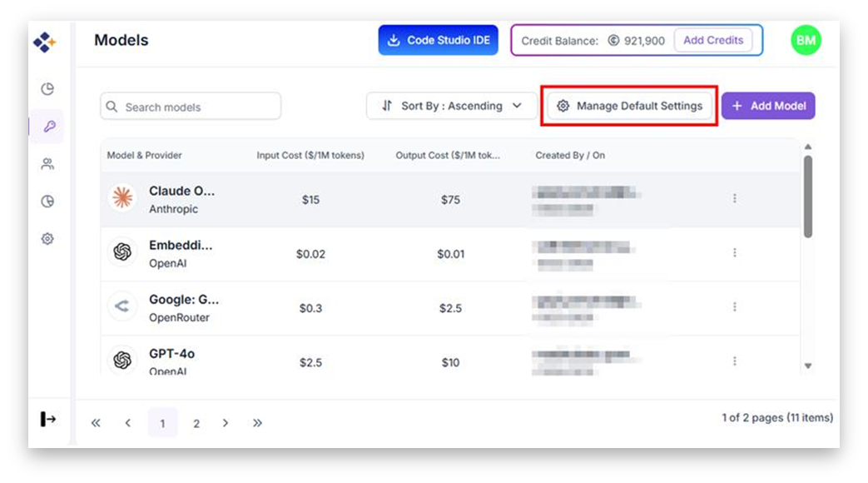Click the app logo in the top-left corner
Screen dimensions: 868x483
coord(47,39)
